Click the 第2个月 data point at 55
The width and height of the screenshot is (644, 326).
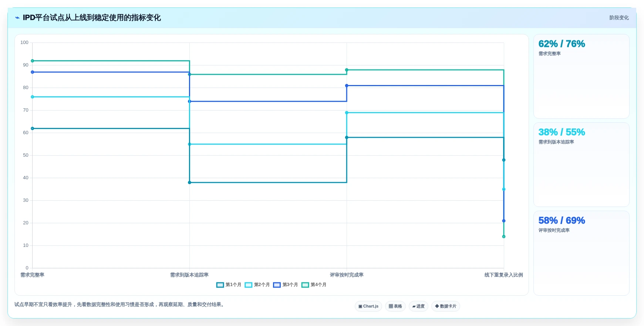pos(190,144)
